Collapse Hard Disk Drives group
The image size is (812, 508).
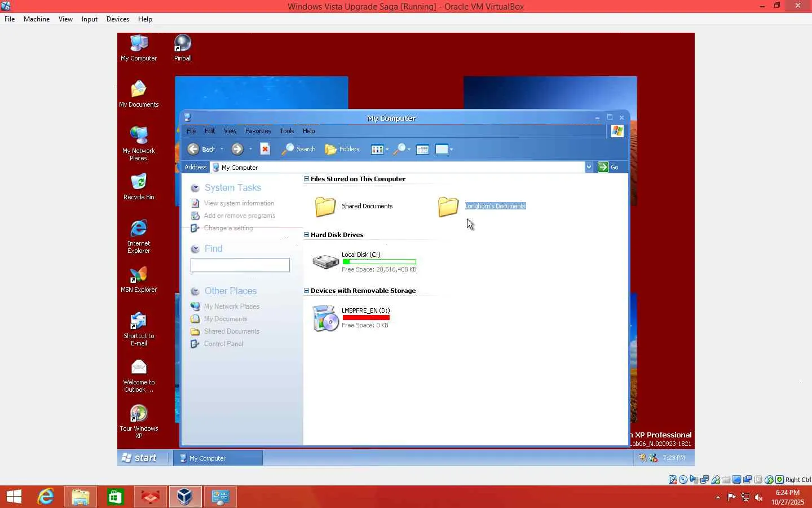(x=307, y=235)
